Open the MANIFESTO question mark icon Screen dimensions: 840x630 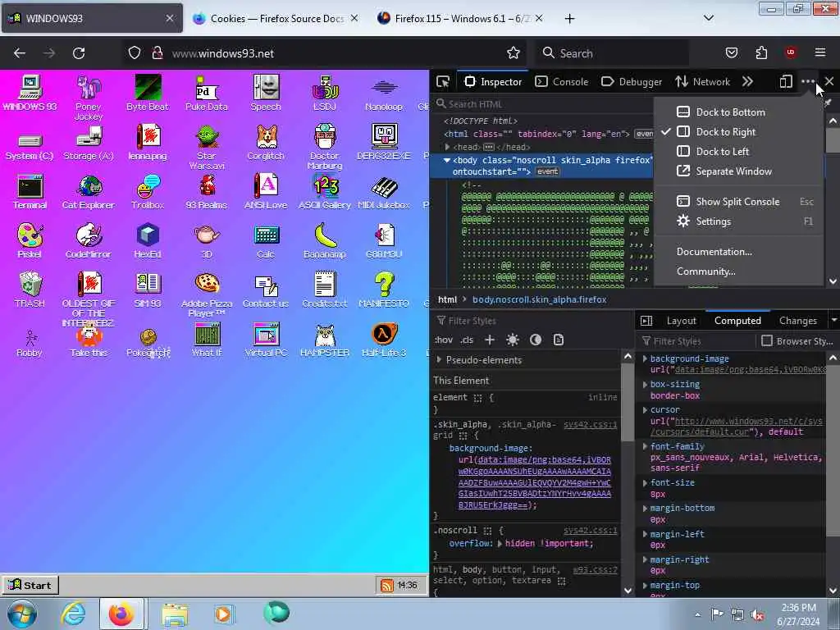pos(384,290)
